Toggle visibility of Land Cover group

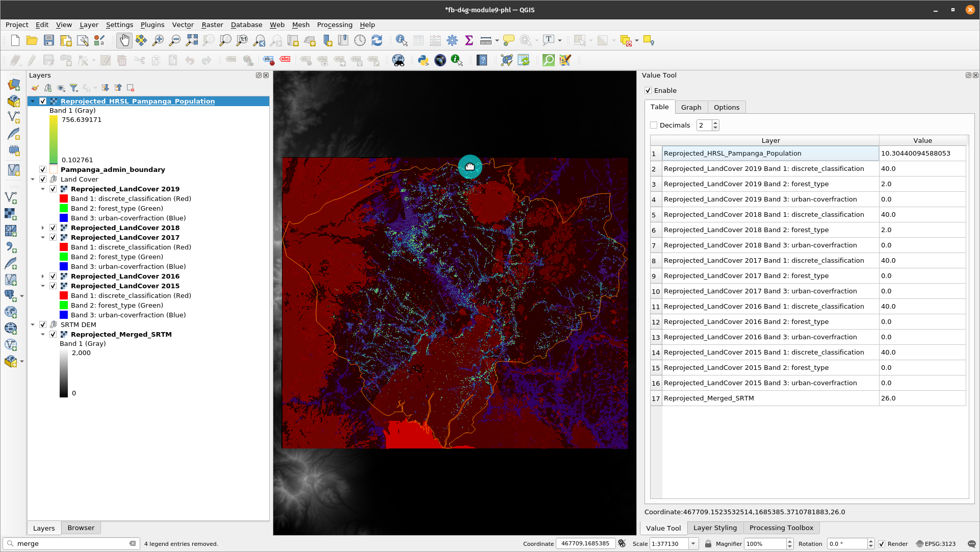tap(43, 179)
